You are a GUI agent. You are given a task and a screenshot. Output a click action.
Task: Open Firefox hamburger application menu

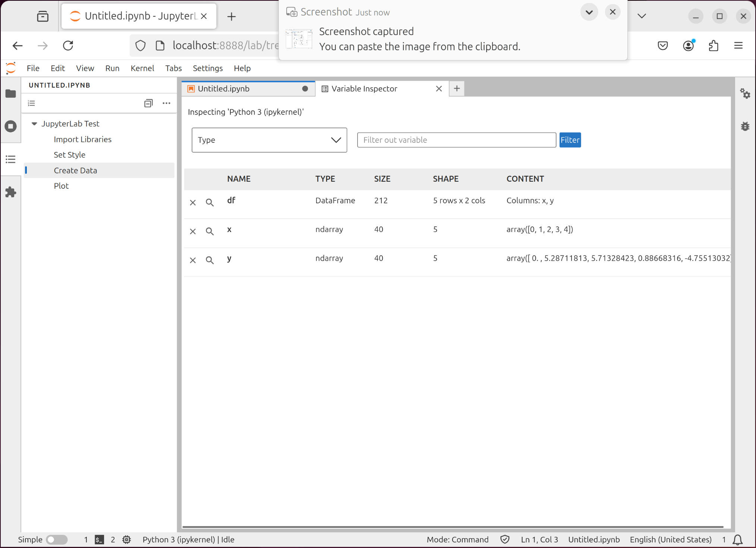click(738, 46)
